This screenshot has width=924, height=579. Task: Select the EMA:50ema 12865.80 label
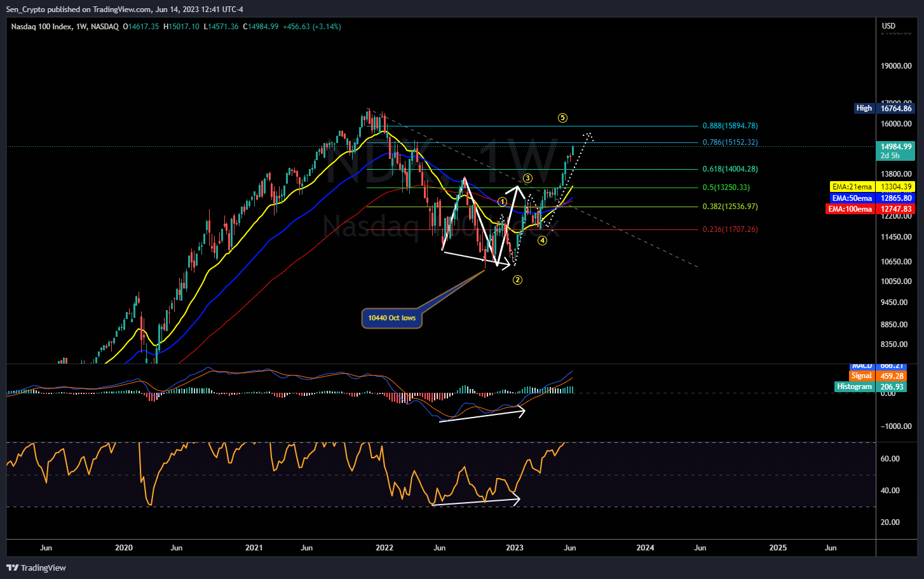(x=872, y=198)
